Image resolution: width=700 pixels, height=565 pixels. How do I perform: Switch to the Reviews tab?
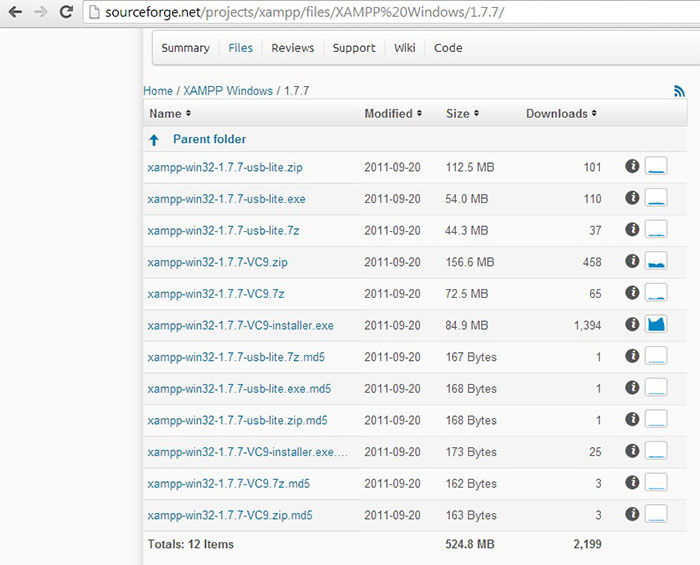click(292, 48)
